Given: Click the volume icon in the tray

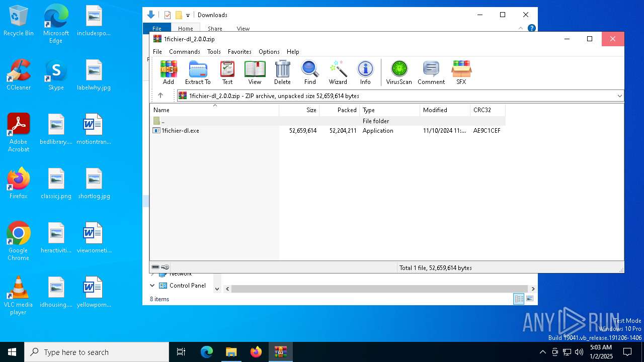Looking at the screenshot, I should click(579, 352).
